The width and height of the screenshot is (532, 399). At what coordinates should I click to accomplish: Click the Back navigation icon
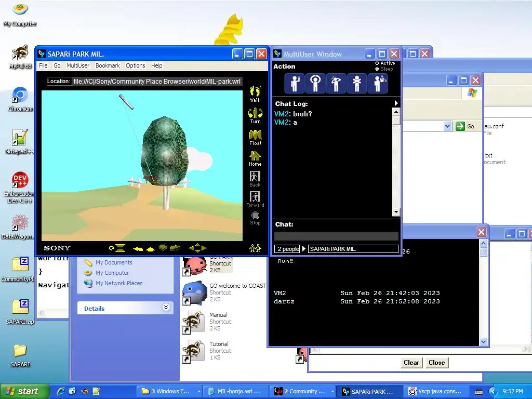(255, 179)
